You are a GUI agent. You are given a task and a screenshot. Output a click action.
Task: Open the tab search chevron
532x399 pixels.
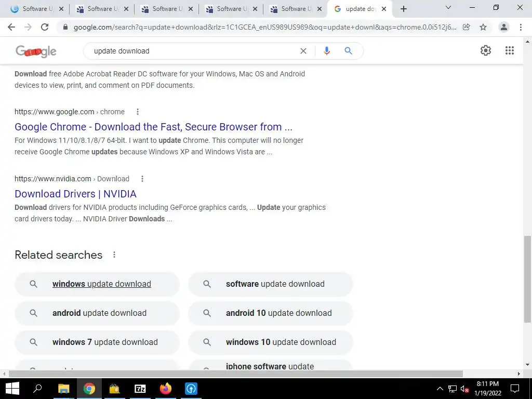coord(448,7)
